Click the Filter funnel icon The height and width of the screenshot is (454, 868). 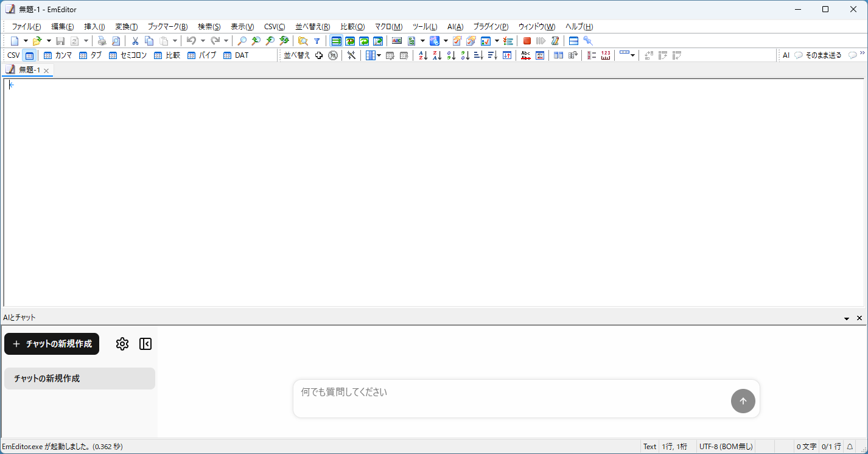[317, 41]
